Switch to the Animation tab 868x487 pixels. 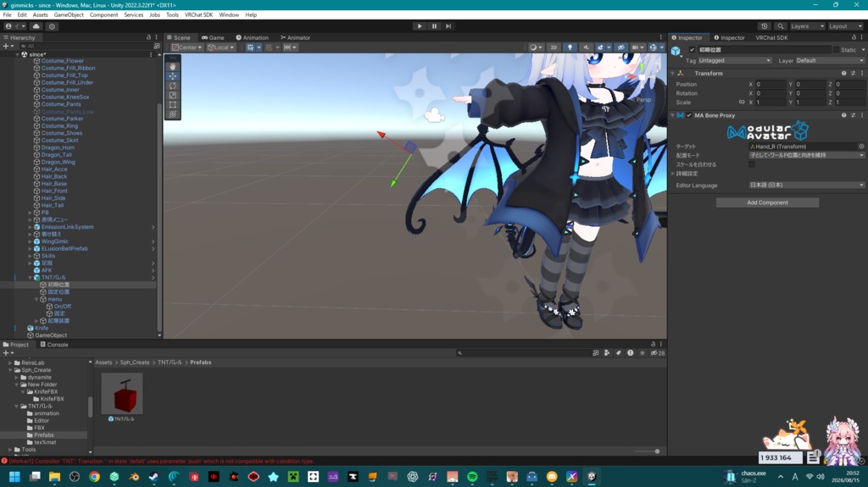pos(253,37)
